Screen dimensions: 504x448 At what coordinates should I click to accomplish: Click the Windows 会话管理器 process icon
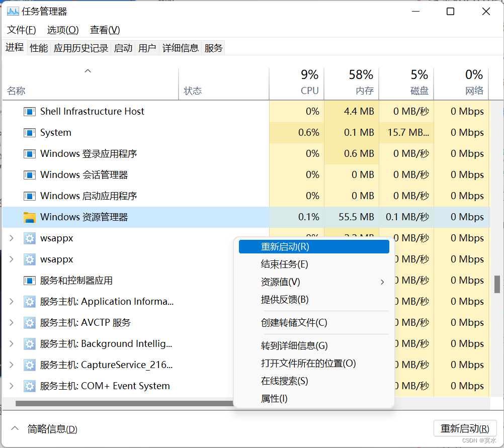(30, 175)
